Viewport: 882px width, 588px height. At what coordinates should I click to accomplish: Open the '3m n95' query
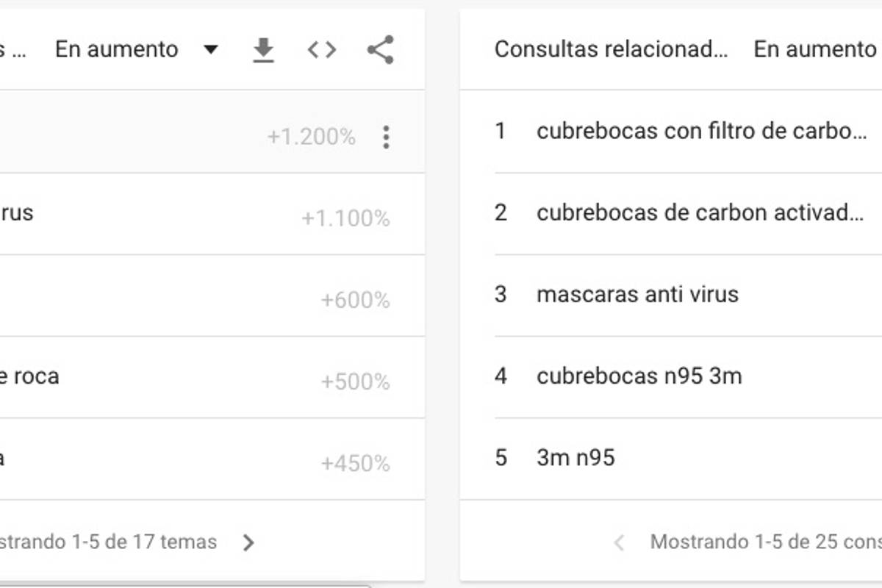pos(578,457)
